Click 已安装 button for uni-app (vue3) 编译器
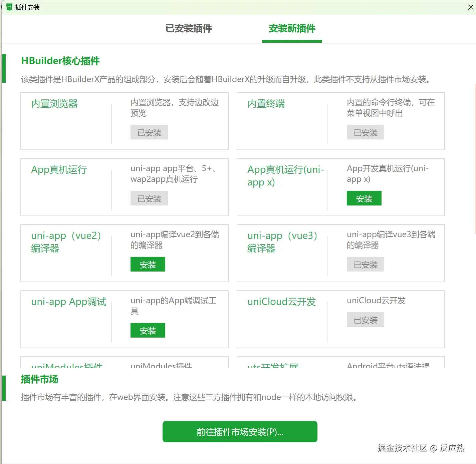 tap(365, 264)
